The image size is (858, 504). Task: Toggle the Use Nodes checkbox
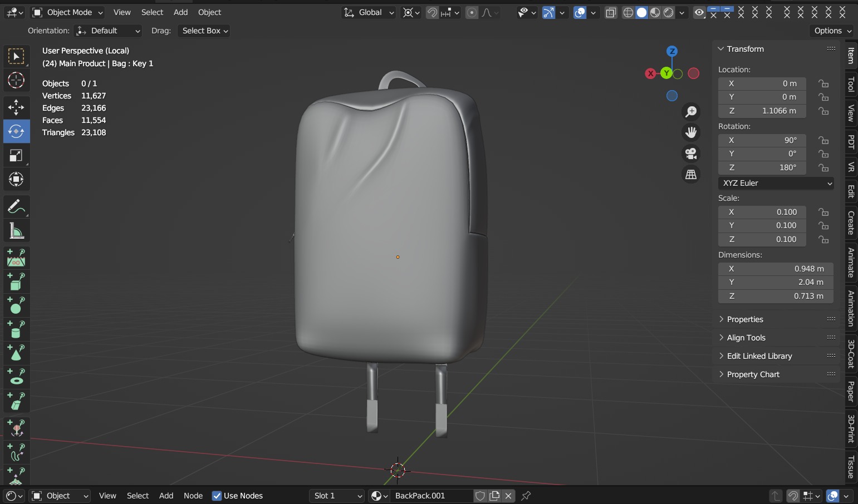[217, 496]
